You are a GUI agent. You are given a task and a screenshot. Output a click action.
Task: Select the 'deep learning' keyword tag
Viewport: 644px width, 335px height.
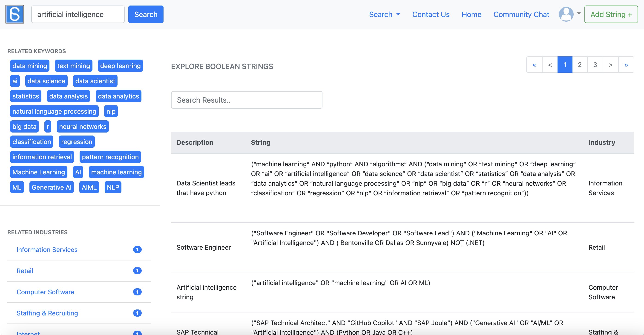pyautogui.click(x=120, y=66)
